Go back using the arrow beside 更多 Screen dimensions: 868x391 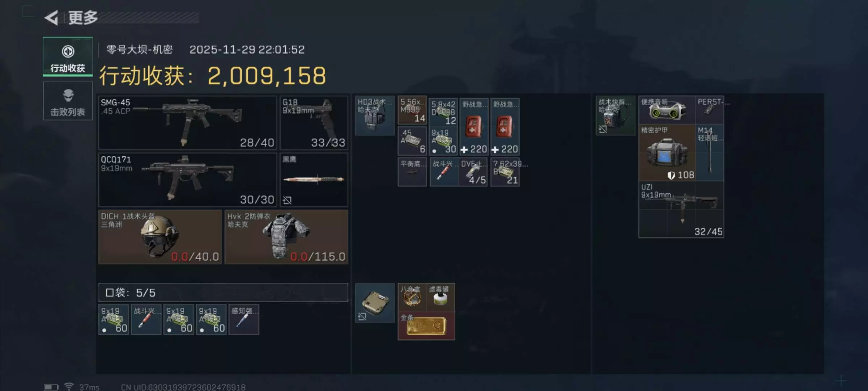click(51, 17)
